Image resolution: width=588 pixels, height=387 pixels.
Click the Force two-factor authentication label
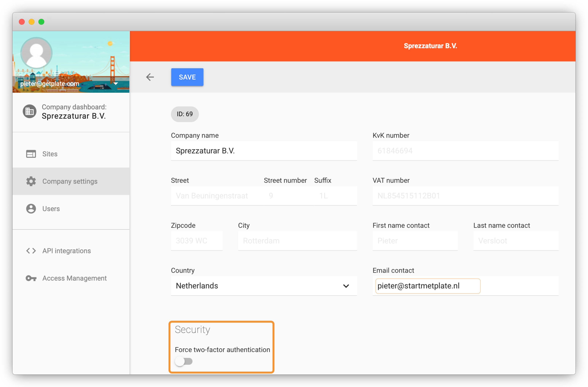click(222, 350)
